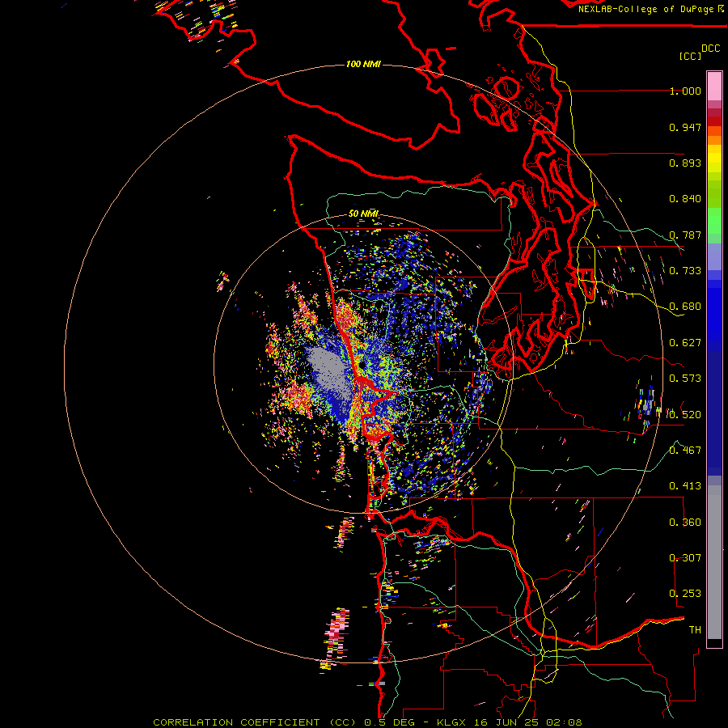Click the 0.520 scale label
This screenshot has height=728, width=728.
[685, 415]
